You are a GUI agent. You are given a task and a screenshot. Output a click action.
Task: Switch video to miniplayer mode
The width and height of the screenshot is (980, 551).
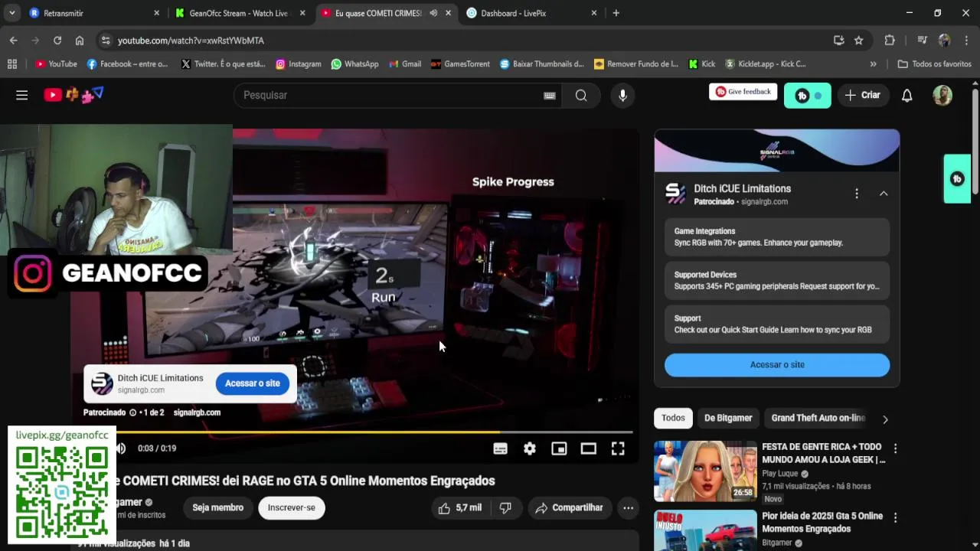pyautogui.click(x=559, y=448)
